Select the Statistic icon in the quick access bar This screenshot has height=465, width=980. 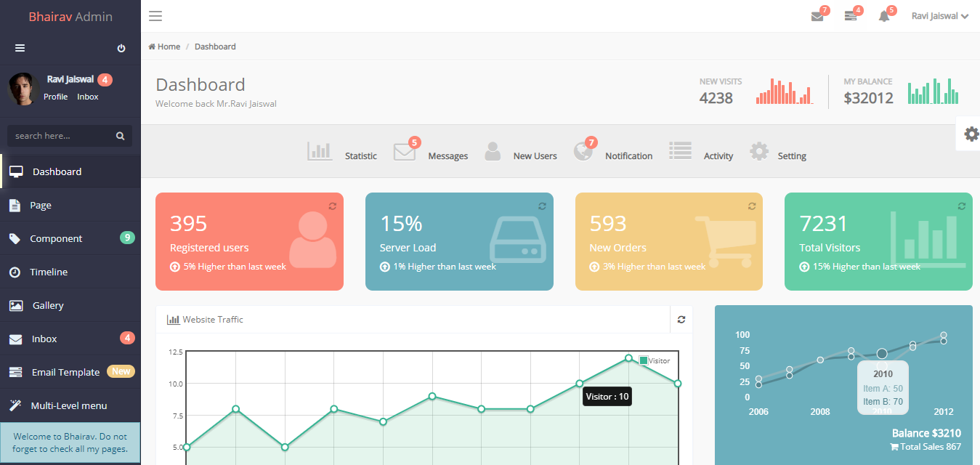pos(320,150)
